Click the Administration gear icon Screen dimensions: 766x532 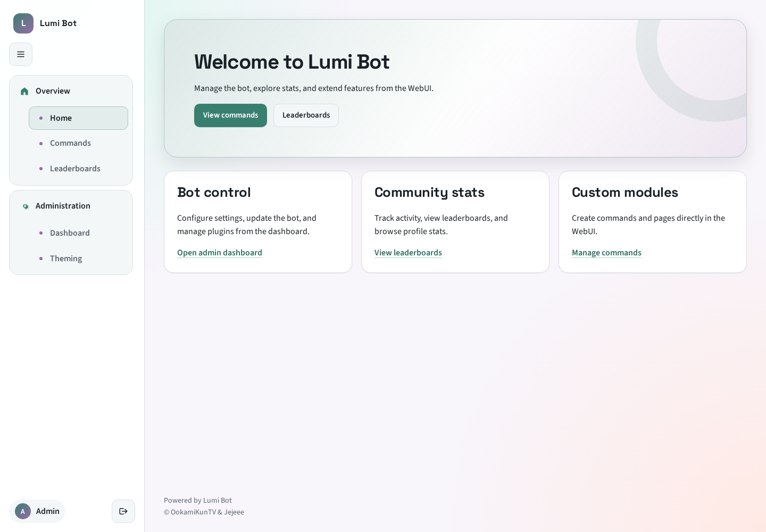point(25,206)
